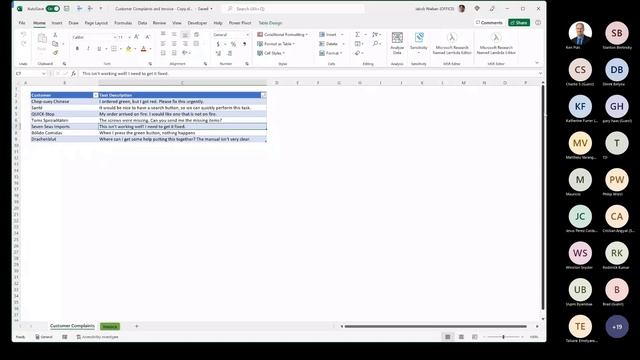Add a new sheet with the plus button
This screenshot has width=640, height=360.
click(x=137, y=326)
